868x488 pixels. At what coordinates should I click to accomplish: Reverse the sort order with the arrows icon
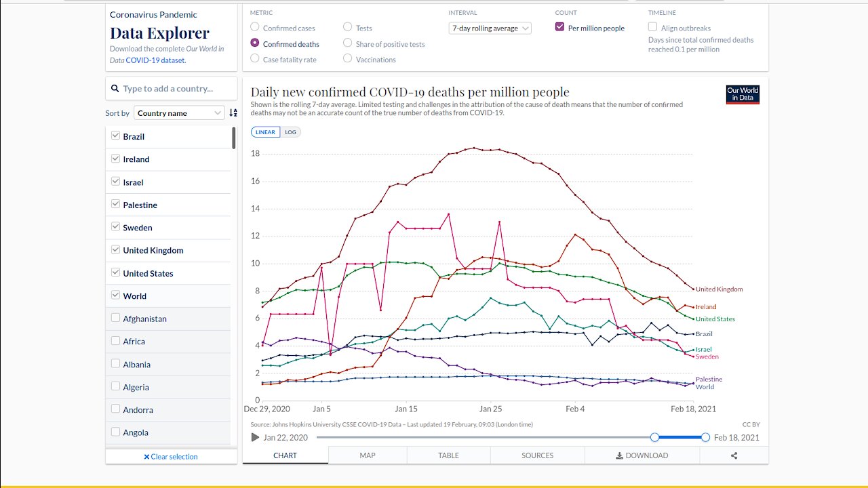tap(233, 113)
